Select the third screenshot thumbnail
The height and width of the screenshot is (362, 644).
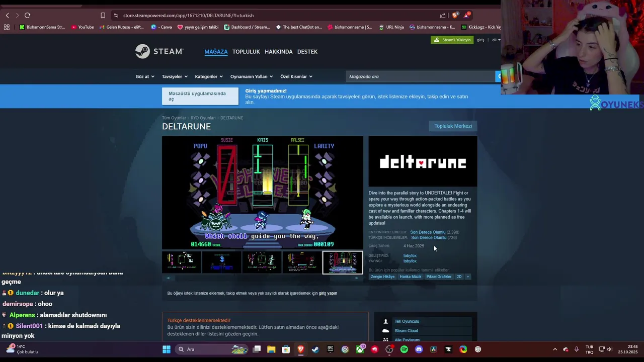pos(262,262)
